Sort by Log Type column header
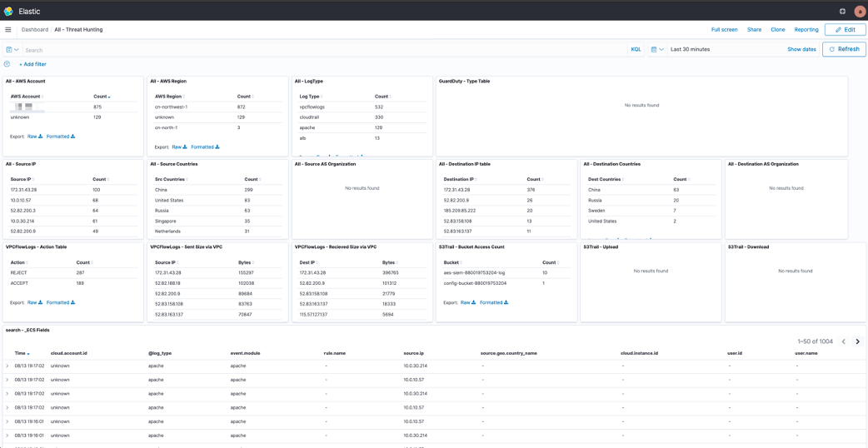 tap(311, 97)
